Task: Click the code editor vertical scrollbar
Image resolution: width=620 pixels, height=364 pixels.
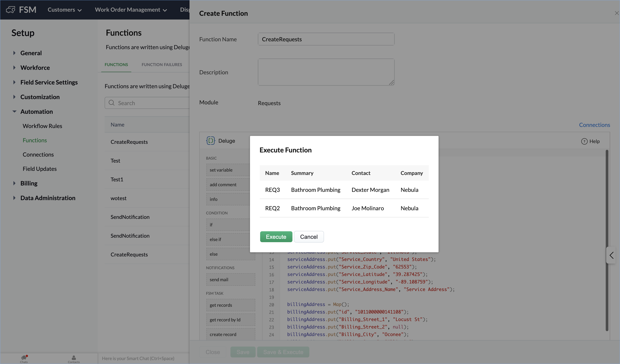Action: [x=607, y=240]
